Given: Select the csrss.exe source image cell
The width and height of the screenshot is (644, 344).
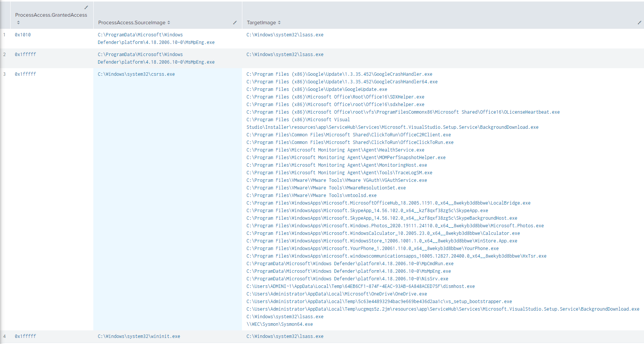Looking at the screenshot, I should click(x=136, y=74).
